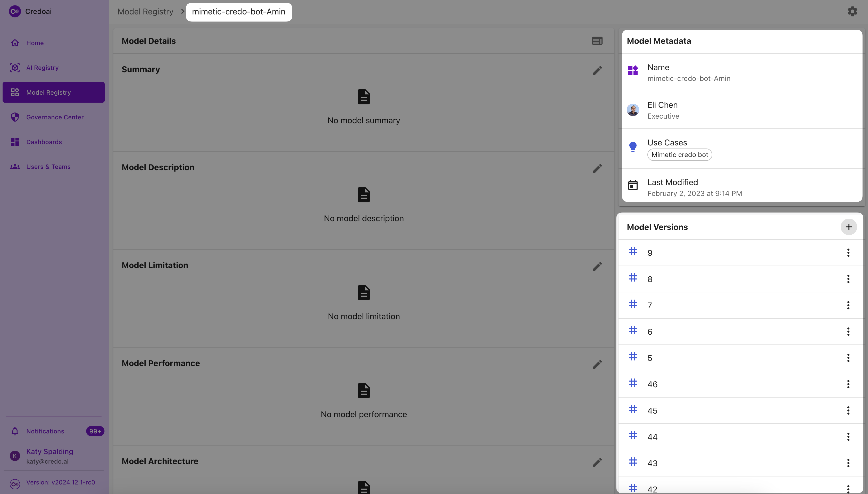This screenshot has width=868, height=494.
Task: Toggle the Model Details panel layout icon
Action: click(597, 41)
